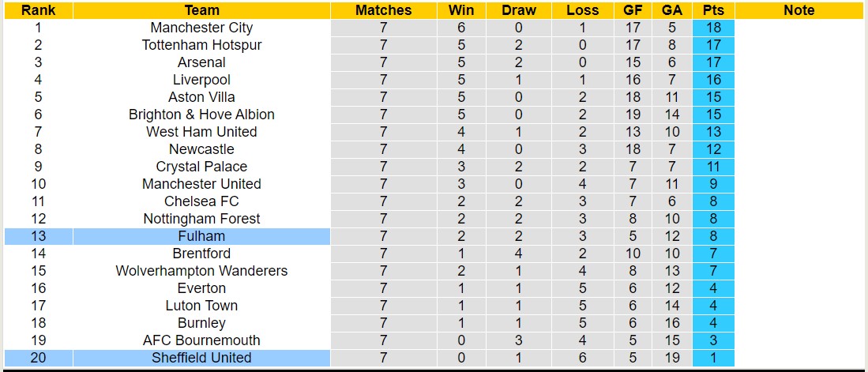The height and width of the screenshot is (372, 868).
Task: Select the GF column header
Action: coord(633,10)
